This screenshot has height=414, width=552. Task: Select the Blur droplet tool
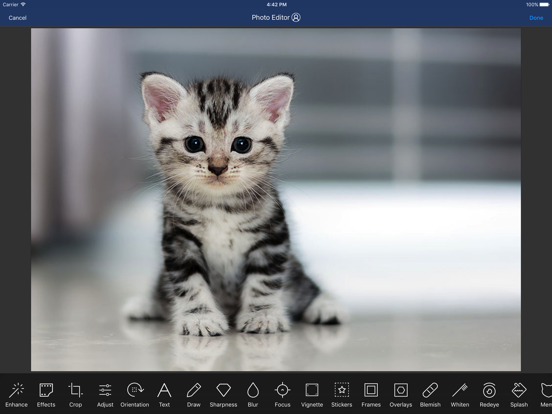click(x=253, y=395)
